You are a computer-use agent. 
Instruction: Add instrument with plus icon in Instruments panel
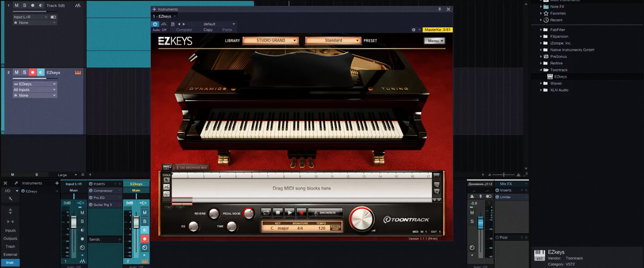[x=57, y=183]
